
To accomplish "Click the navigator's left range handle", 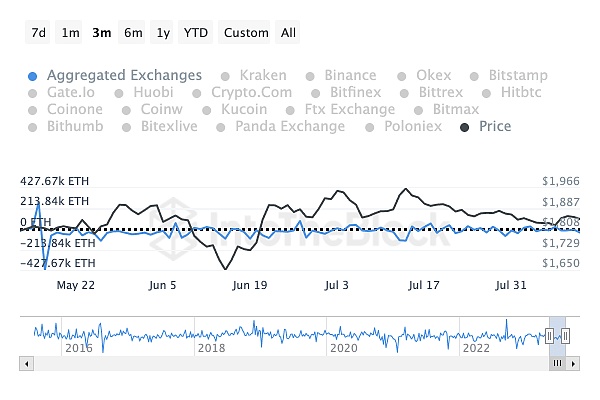I will tap(549, 335).
